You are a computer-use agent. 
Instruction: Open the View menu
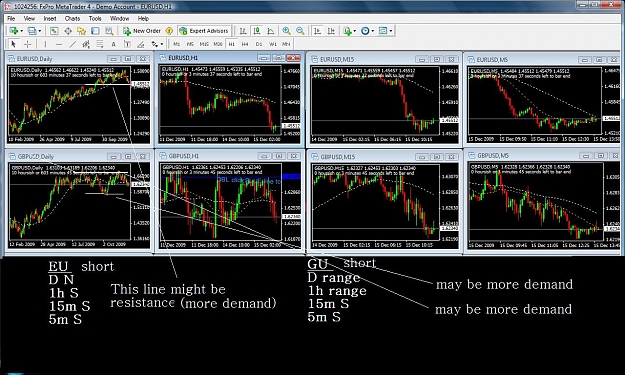coord(29,18)
